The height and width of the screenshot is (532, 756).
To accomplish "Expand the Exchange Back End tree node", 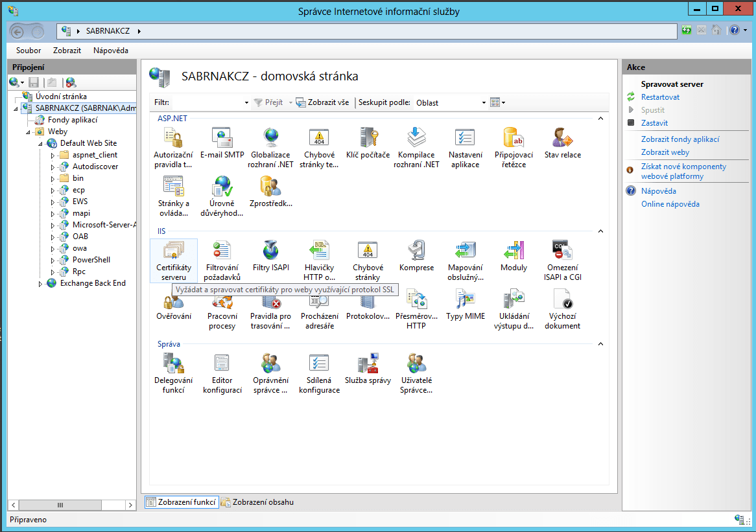I will tap(41, 284).
